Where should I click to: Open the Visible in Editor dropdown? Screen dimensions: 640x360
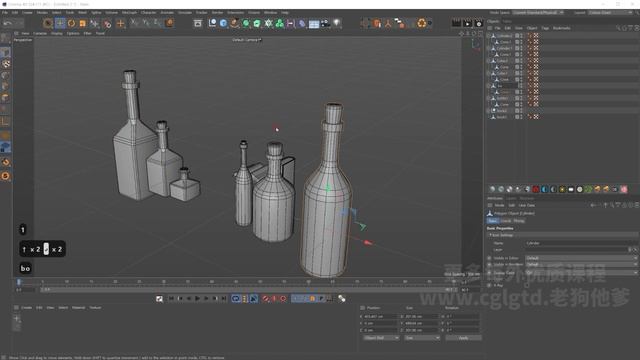581,258
